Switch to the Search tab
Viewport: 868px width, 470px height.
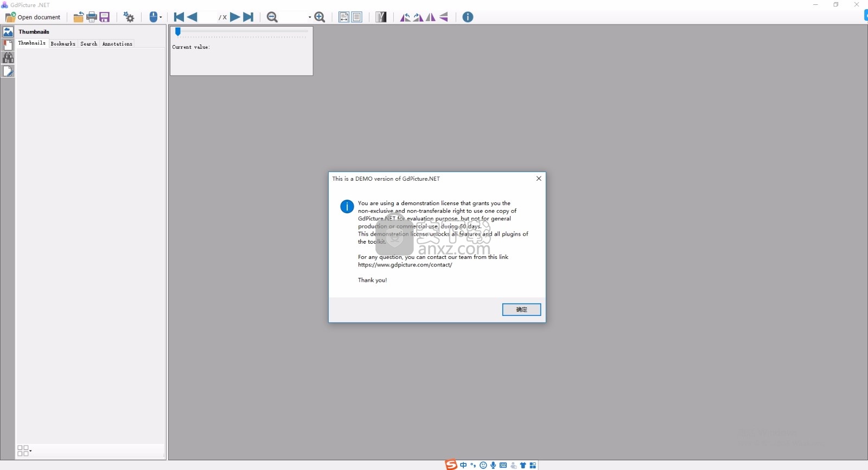pyautogui.click(x=89, y=43)
